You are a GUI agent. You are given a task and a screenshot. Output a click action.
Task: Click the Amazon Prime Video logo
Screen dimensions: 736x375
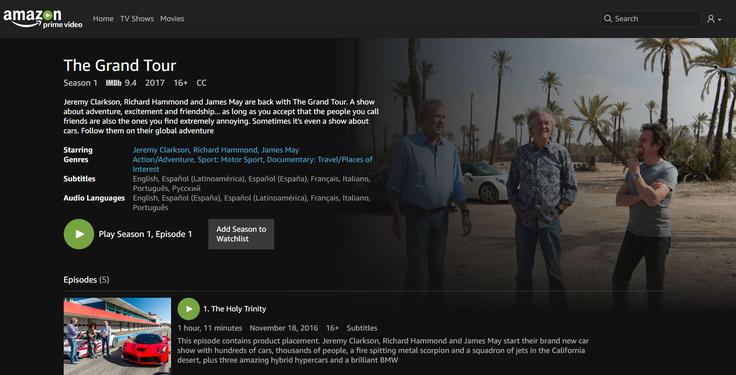pos(43,19)
